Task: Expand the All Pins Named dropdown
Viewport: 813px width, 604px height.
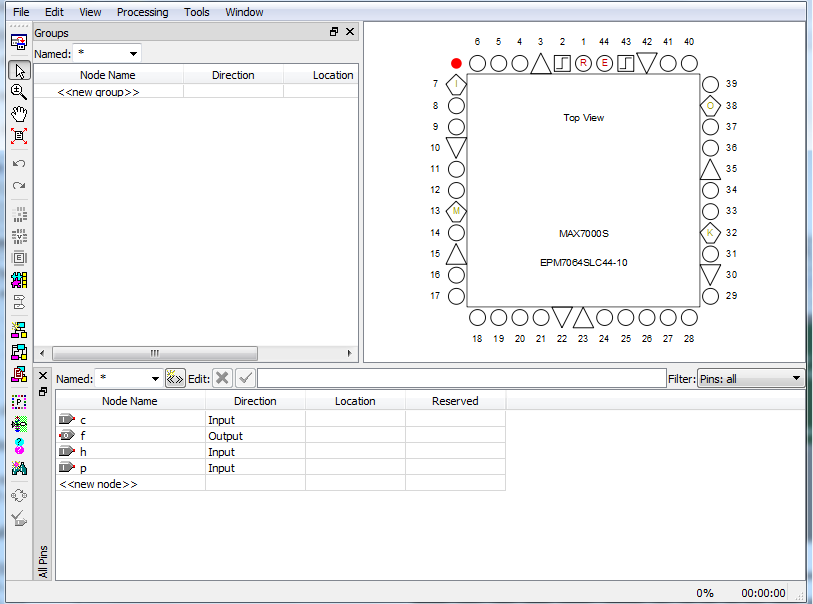Action: [155, 379]
